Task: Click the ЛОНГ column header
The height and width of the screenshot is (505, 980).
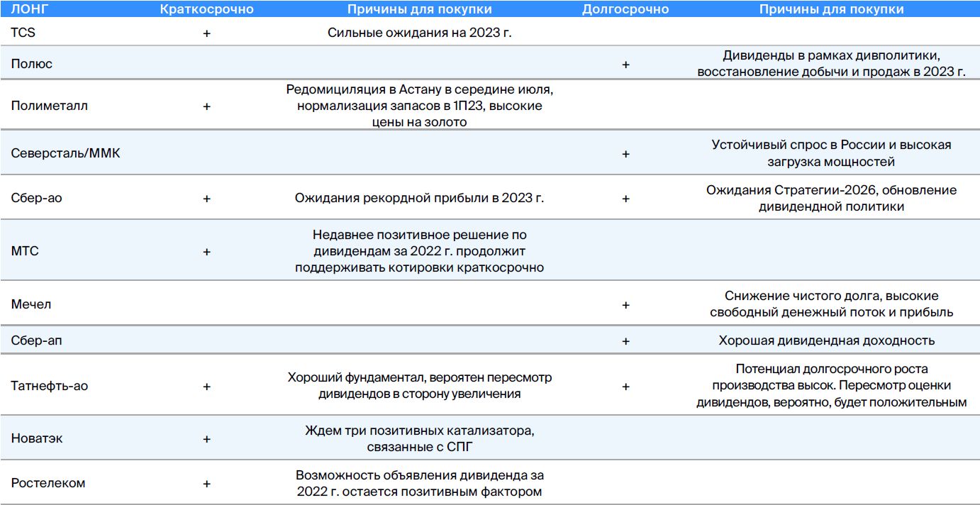Action: (29, 9)
